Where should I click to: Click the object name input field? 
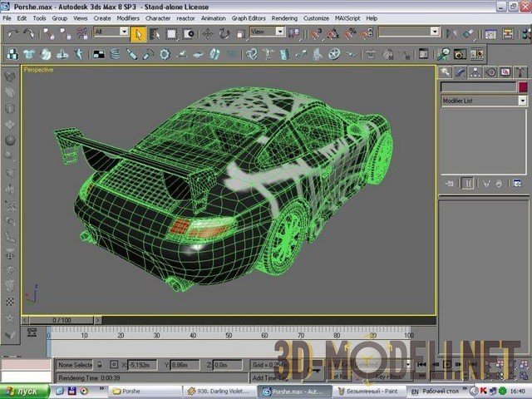478,87
